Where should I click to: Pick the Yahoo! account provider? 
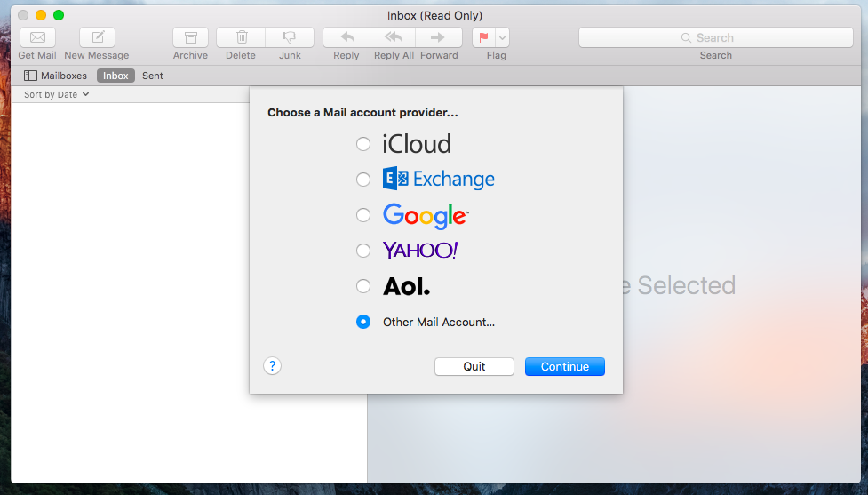(363, 251)
